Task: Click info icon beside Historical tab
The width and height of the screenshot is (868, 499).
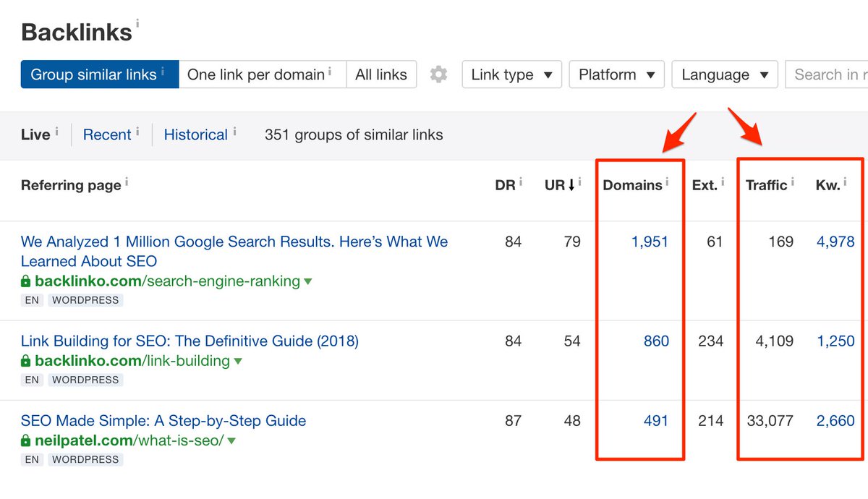Action: tap(234, 131)
